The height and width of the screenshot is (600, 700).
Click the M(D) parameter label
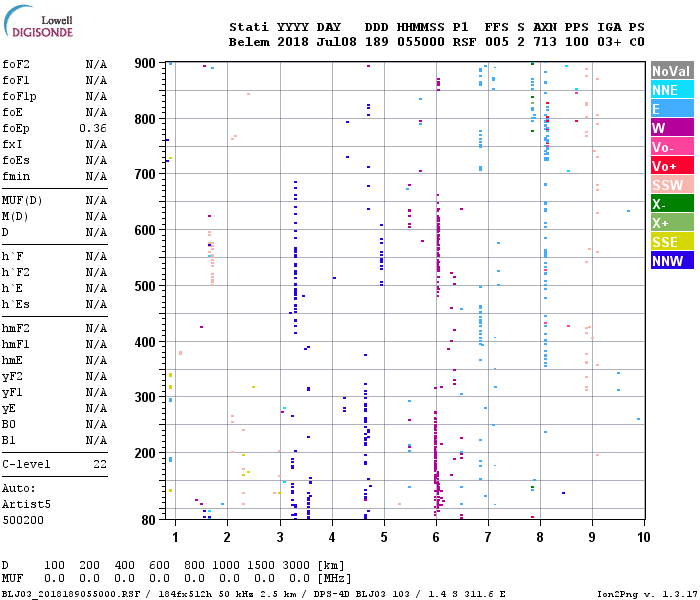15,217
